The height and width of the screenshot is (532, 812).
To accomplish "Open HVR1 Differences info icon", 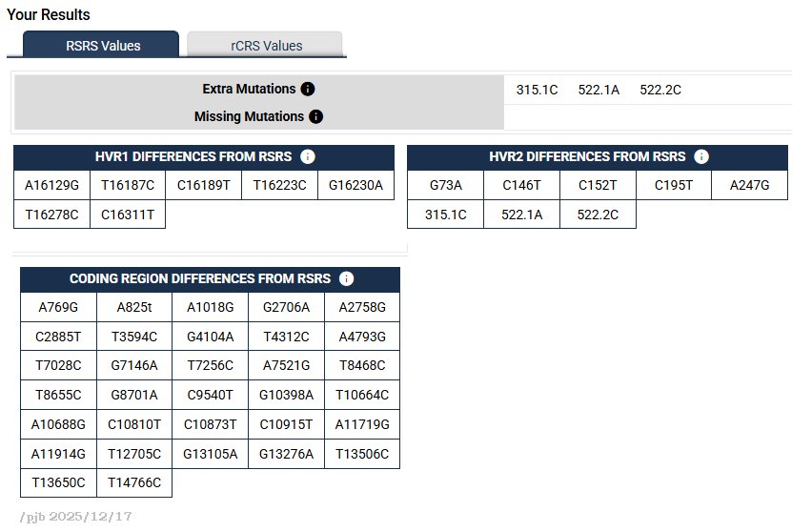I will tap(309, 157).
